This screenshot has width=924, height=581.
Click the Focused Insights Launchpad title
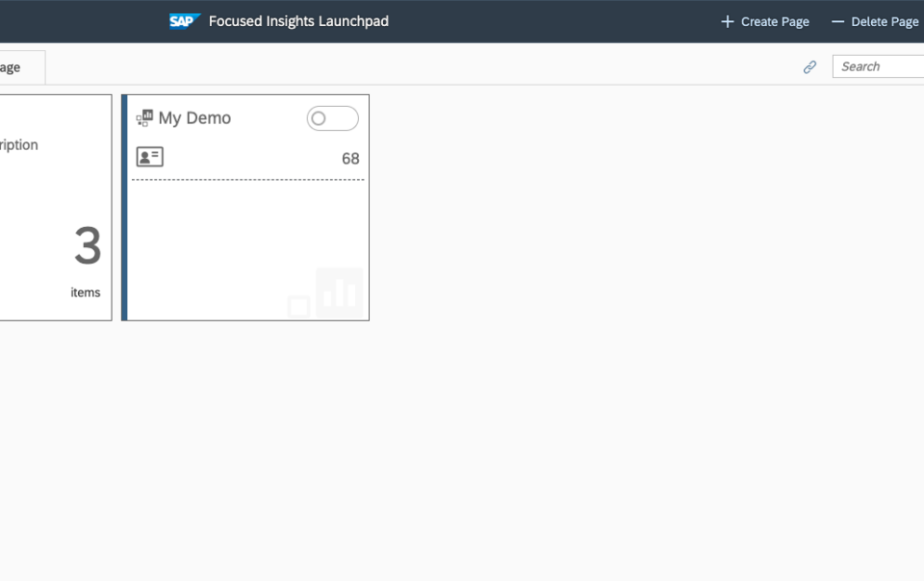tap(298, 21)
